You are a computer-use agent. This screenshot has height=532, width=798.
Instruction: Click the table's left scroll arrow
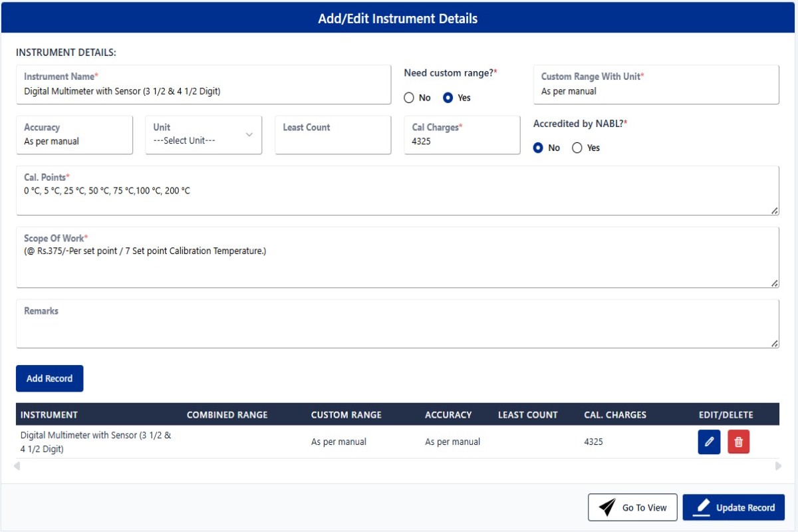(17, 466)
